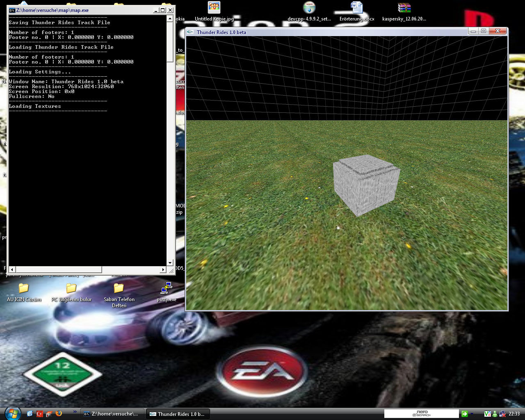Expand the quick launch overflow chevron
Viewport: 525px width, 420px height.
(75, 411)
